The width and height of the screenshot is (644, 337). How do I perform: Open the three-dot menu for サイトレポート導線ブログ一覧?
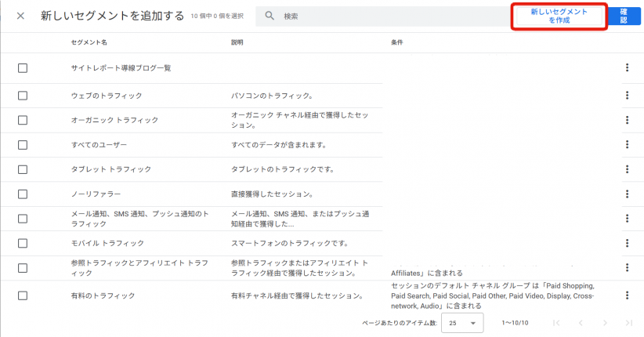point(627,68)
